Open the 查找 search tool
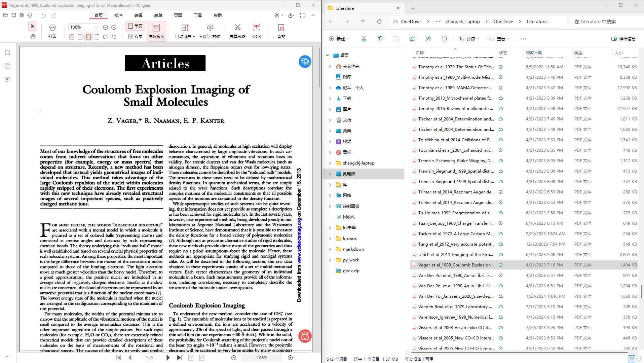Viewport: 644px width, 363px height. click(x=281, y=31)
